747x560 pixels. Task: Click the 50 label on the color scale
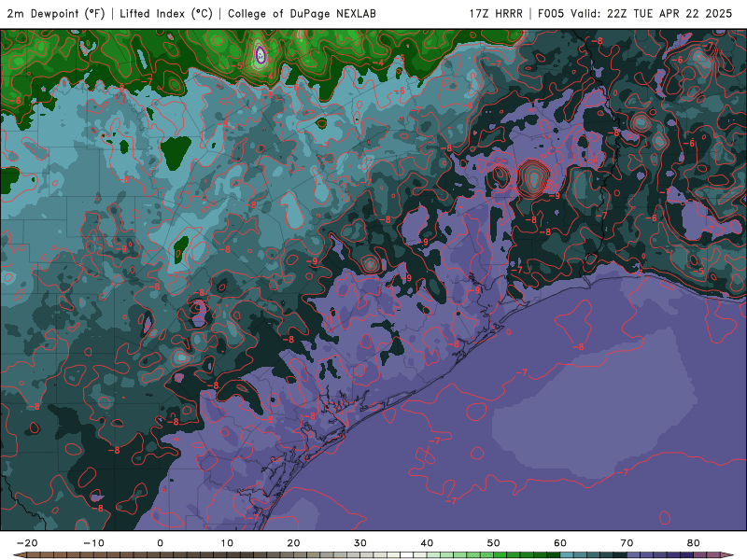[x=494, y=543]
